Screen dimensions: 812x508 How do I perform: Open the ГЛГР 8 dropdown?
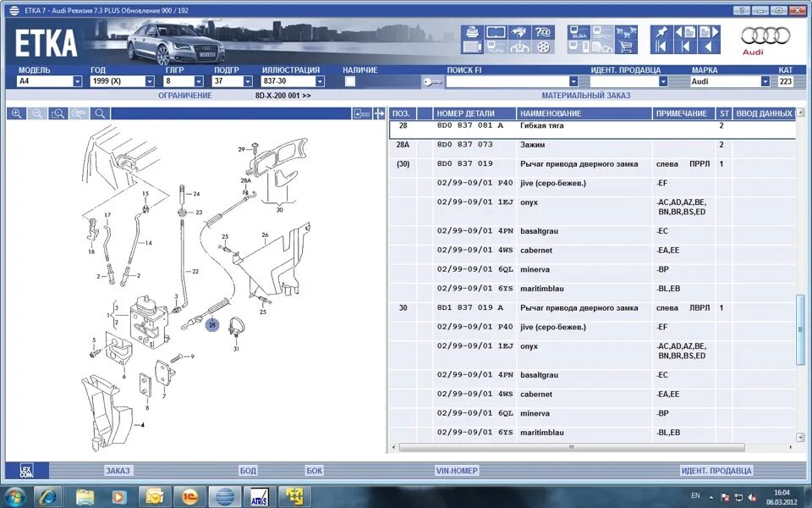point(198,81)
